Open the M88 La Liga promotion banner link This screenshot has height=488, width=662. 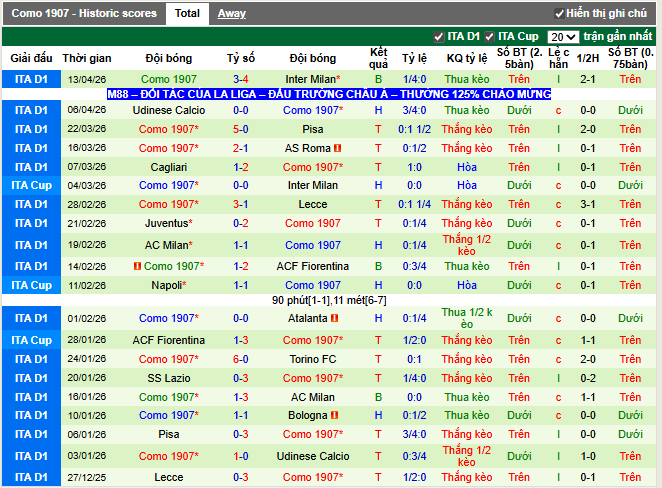point(329,93)
